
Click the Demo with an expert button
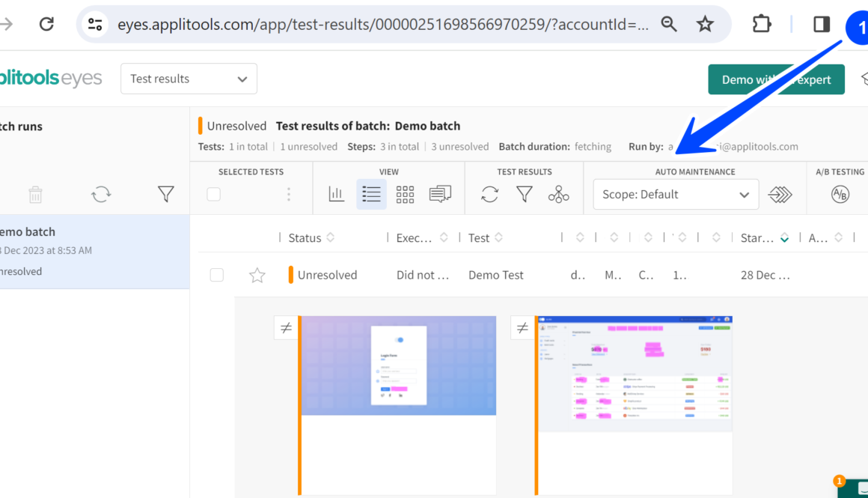pos(776,79)
